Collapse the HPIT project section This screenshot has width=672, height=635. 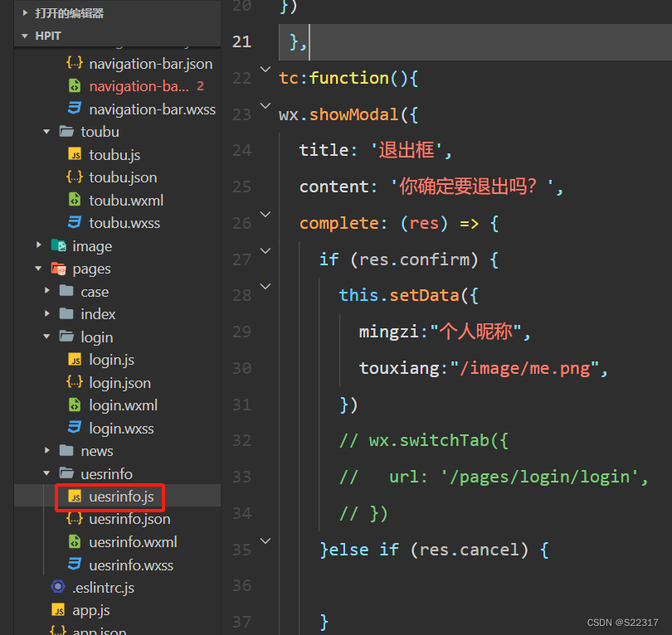click(25, 36)
